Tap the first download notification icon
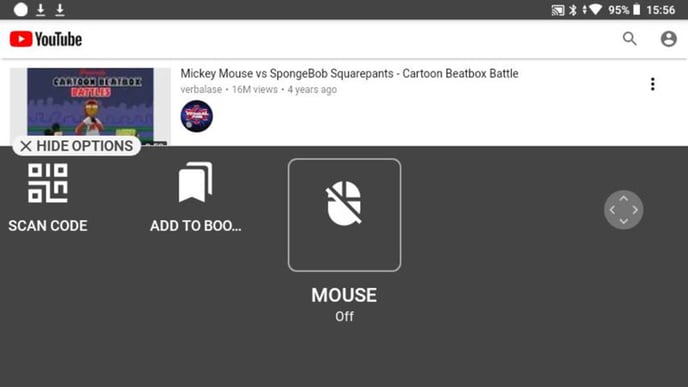Screen dimensions: 688x387 point(40,10)
